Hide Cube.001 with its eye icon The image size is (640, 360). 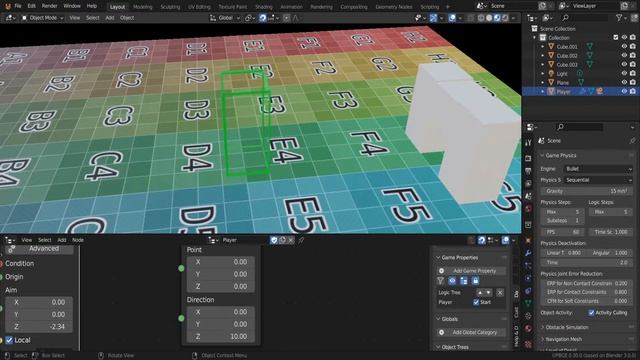[624, 47]
